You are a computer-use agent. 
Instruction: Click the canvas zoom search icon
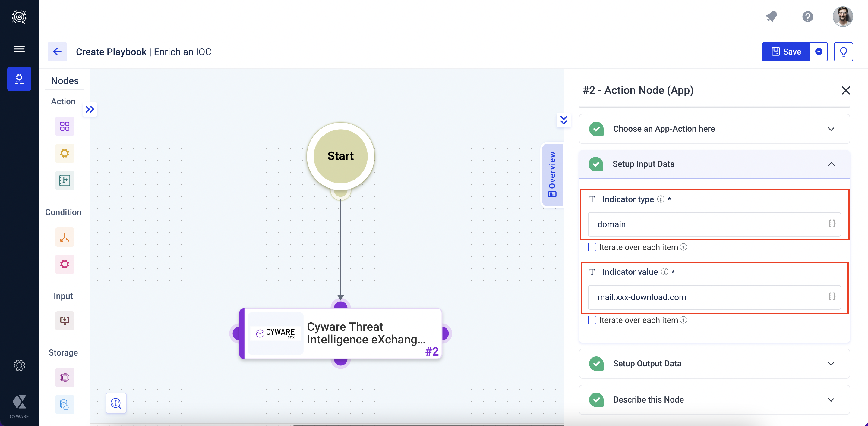(116, 403)
